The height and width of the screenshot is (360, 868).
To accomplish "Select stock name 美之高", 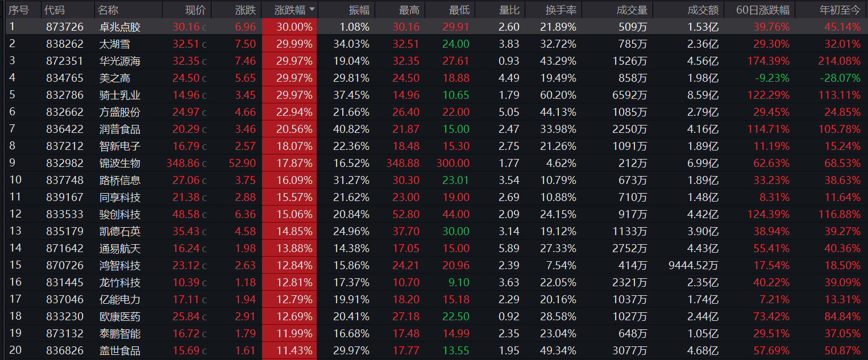I will (114, 78).
